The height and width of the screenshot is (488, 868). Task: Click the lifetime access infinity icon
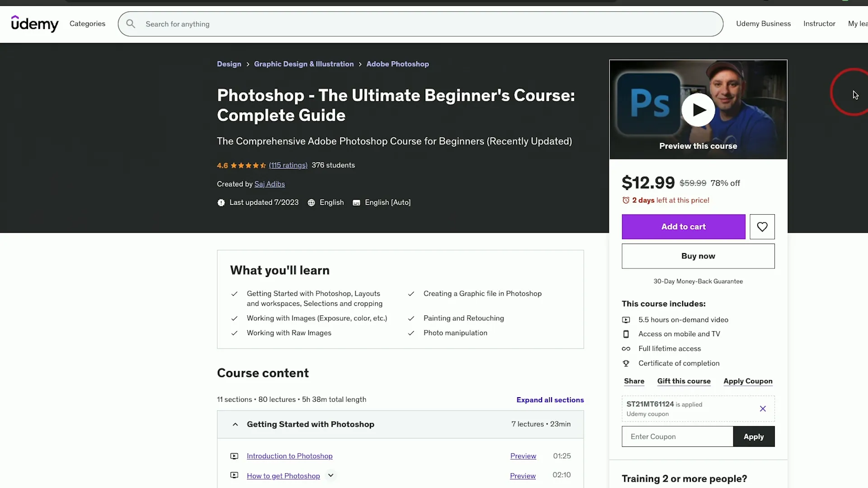coord(626,349)
